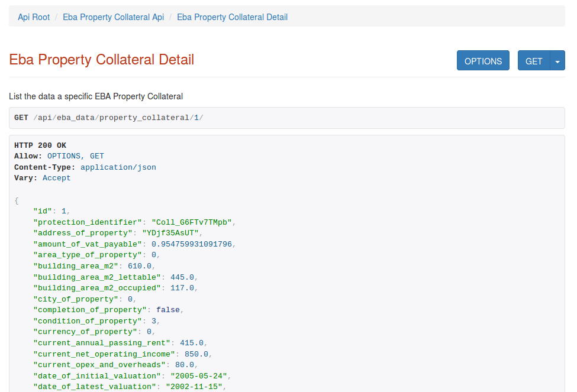This screenshot has width=577, height=392.
Task: Select Eba Property Collateral Detail breadcrumb
Action: coord(232,17)
